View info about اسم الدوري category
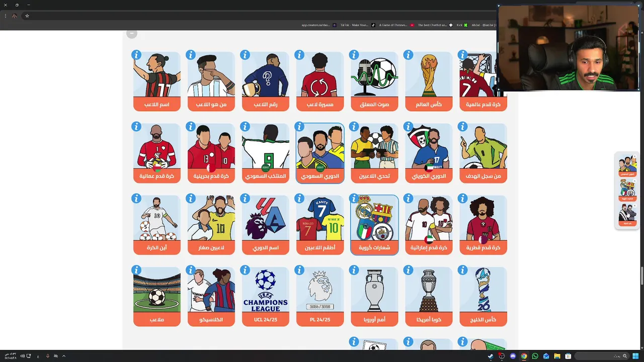644x362 pixels. (x=245, y=199)
